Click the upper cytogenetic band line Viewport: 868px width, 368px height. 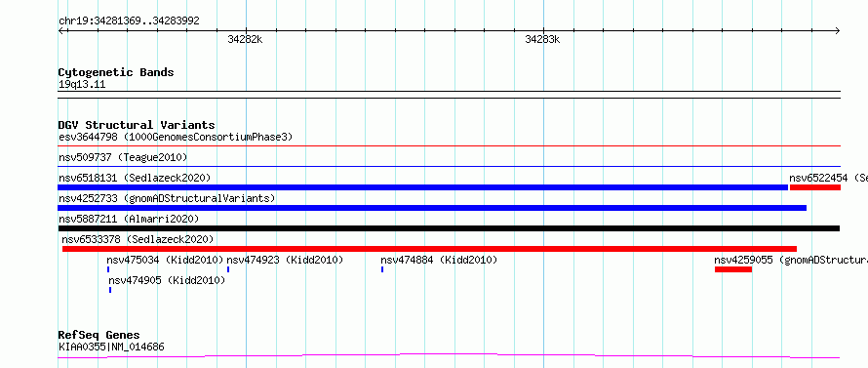tap(449, 92)
